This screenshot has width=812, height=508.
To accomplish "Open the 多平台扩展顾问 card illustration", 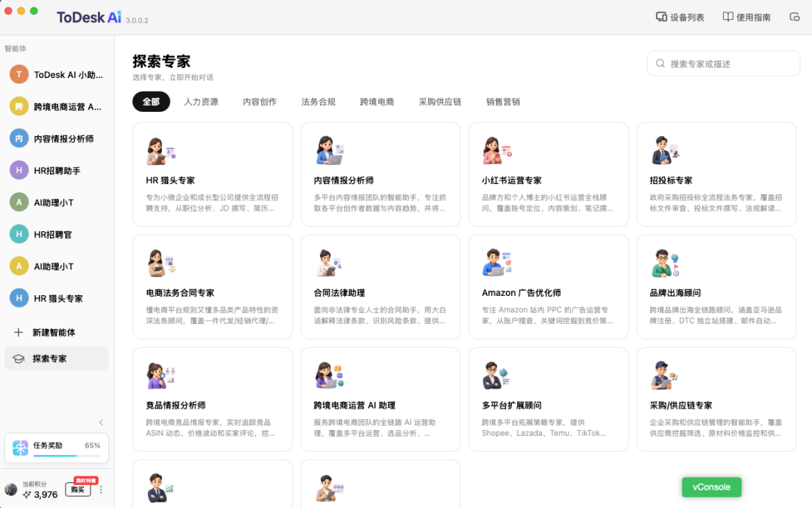I will tap(497, 375).
